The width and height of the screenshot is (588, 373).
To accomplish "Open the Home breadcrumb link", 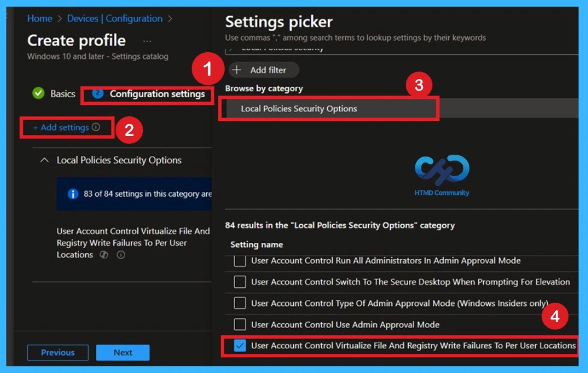I will (x=40, y=19).
